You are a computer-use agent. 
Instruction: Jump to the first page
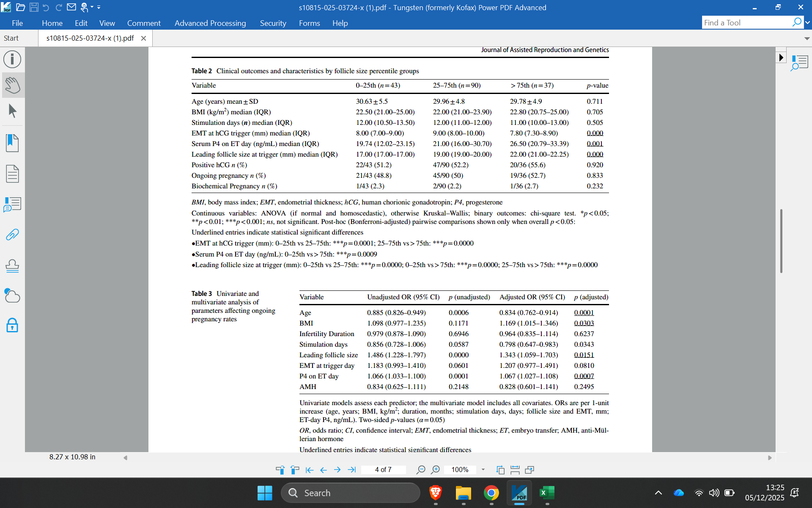tap(309, 469)
